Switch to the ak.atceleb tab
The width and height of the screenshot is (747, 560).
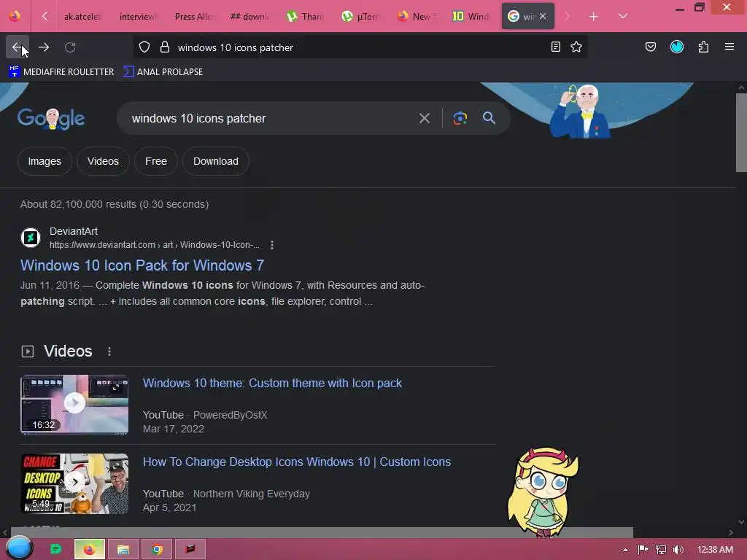[x=82, y=17]
